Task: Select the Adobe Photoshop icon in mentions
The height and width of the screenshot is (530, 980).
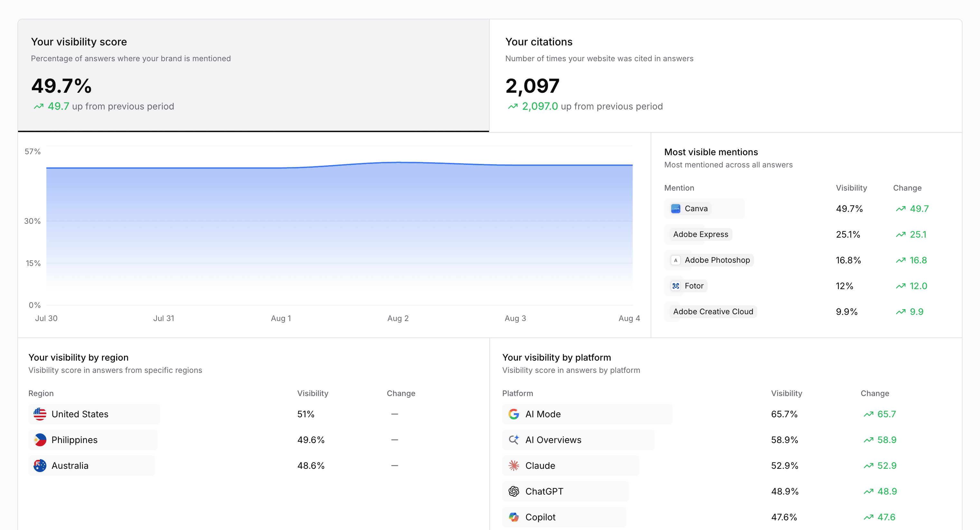Action: tap(676, 260)
